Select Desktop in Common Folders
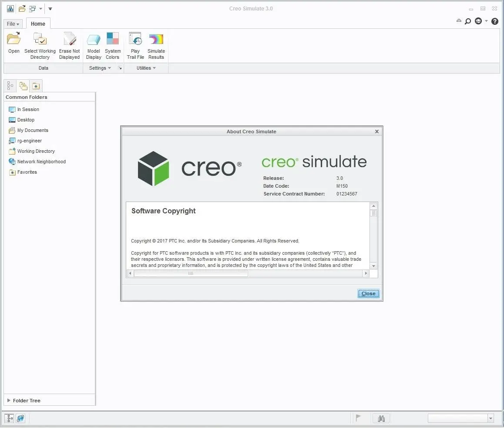Image resolution: width=504 pixels, height=428 pixels. pyautogui.click(x=21, y=120)
